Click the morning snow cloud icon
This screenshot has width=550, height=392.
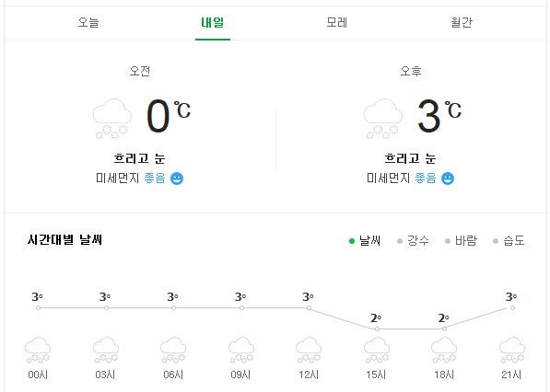pos(111,119)
